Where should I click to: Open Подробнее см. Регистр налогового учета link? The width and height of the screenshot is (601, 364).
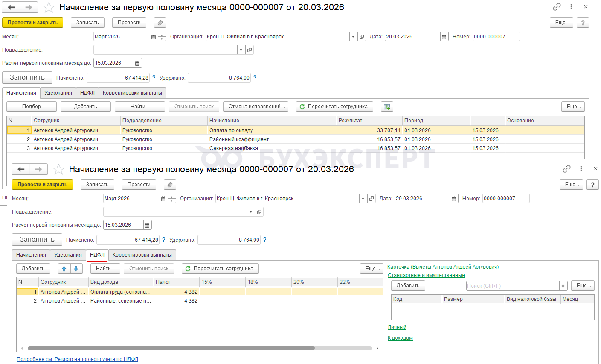coord(77,359)
